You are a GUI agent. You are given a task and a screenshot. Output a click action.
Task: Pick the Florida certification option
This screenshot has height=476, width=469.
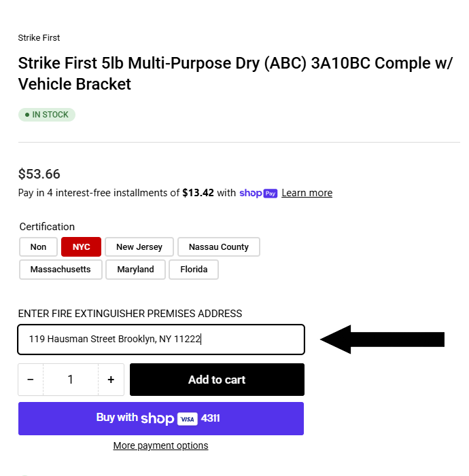point(194,270)
